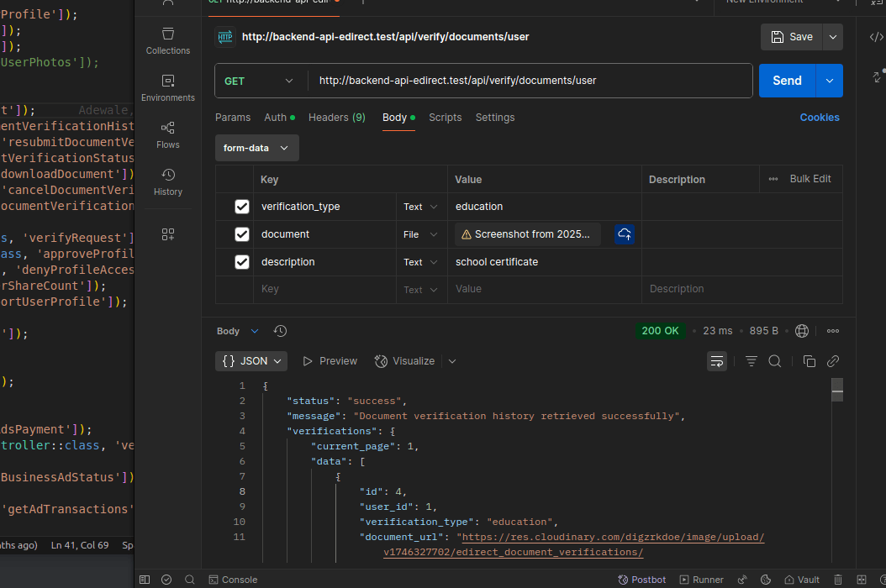Open the JSON response format dropdown
886x588 pixels.
point(251,361)
